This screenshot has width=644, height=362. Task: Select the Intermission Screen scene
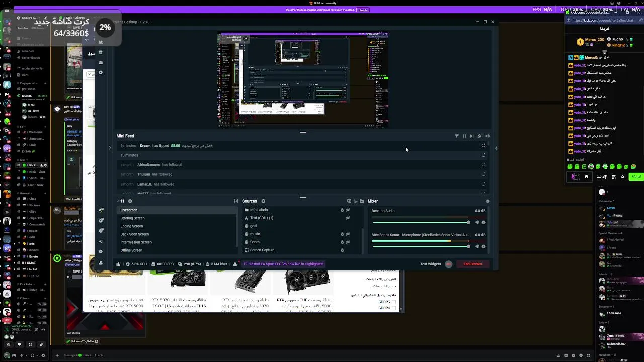coord(177,242)
